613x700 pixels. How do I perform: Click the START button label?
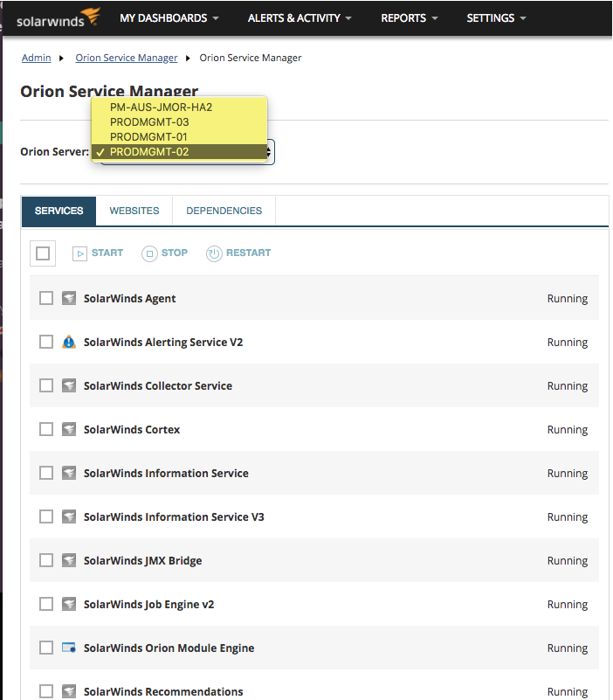click(x=107, y=253)
